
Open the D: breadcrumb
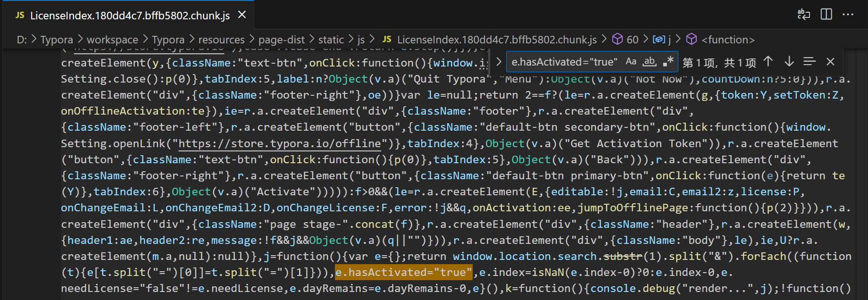click(22, 40)
